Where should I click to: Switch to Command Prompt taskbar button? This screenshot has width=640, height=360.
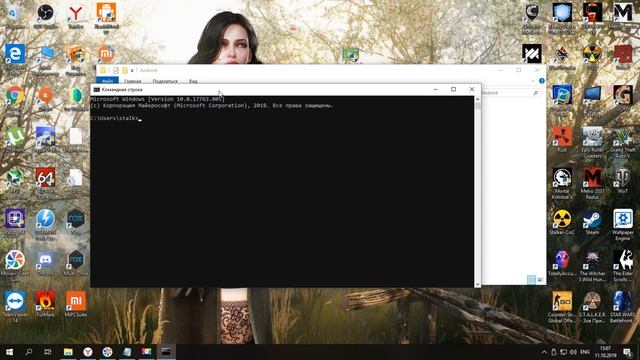click(166, 352)
